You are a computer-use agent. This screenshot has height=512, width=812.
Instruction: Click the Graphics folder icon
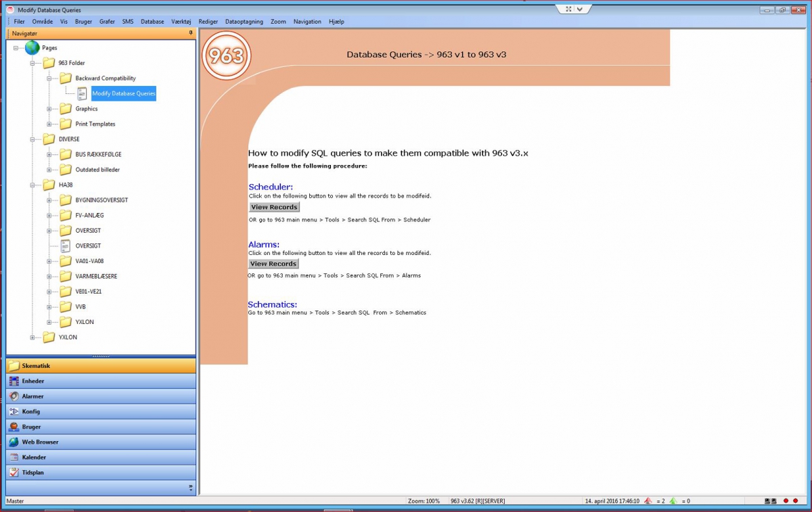click(66, 108)
